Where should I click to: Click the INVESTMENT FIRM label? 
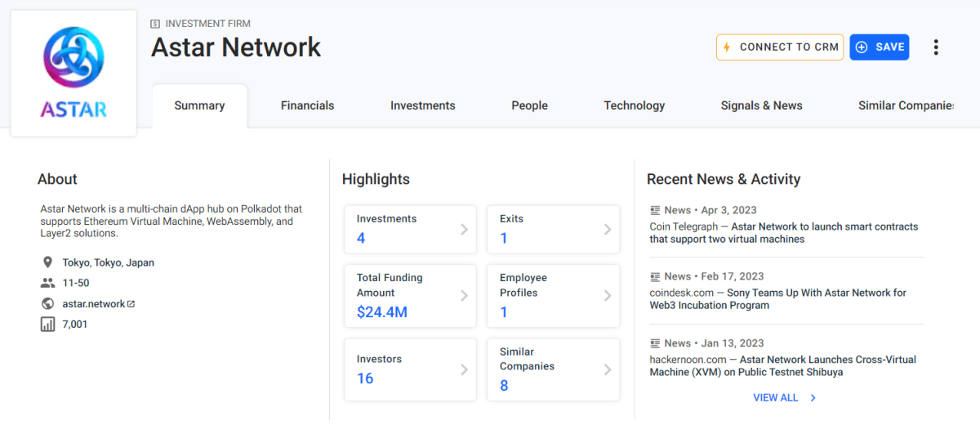click(208, 24)
